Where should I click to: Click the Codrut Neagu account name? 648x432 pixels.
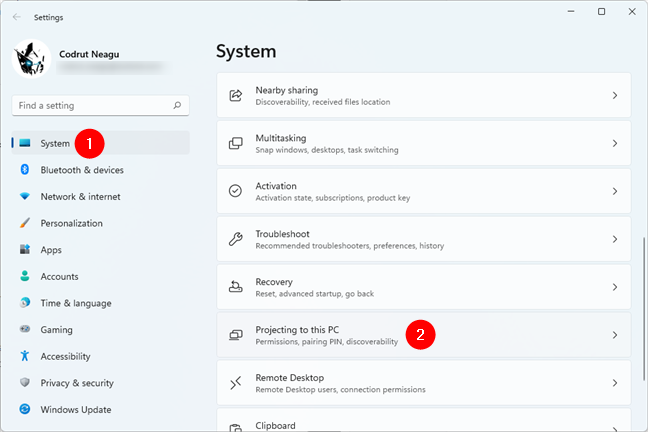89,54
